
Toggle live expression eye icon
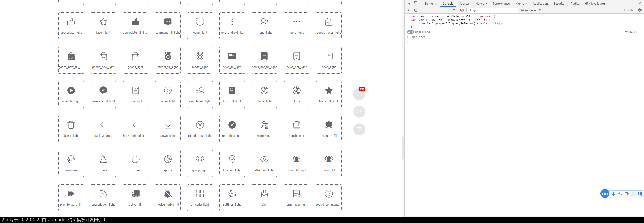tap(462, 10)
